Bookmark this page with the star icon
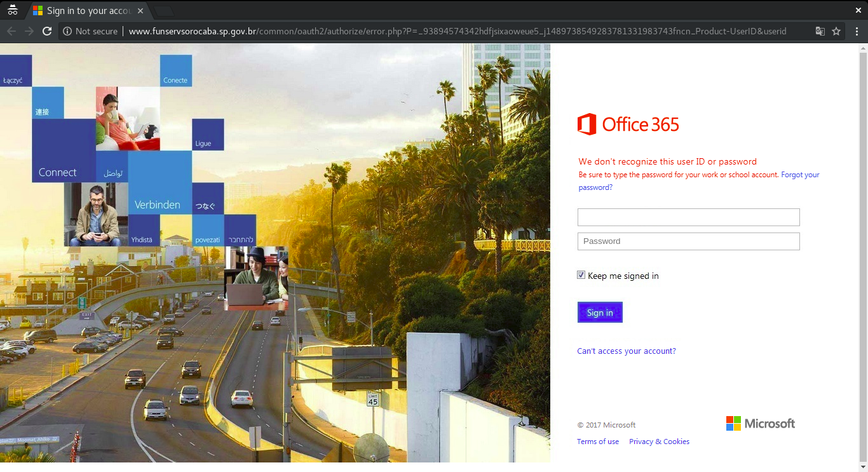 (x=836, y=31)
